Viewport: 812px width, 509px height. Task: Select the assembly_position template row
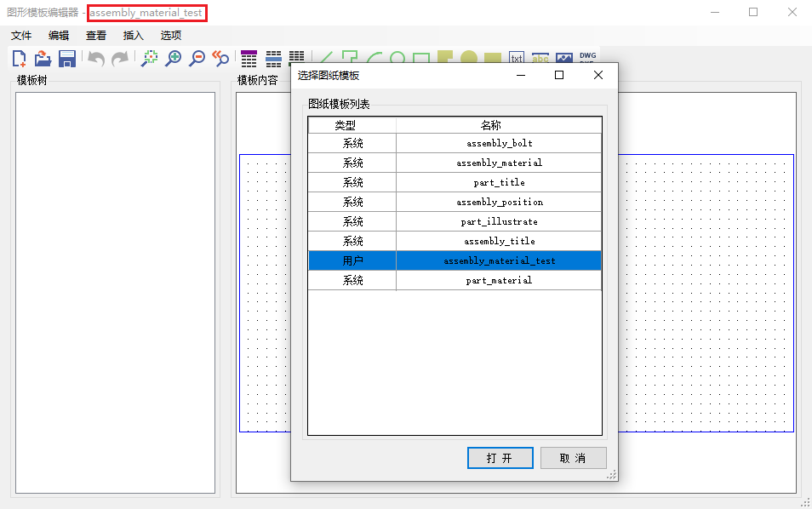(455, 202)
